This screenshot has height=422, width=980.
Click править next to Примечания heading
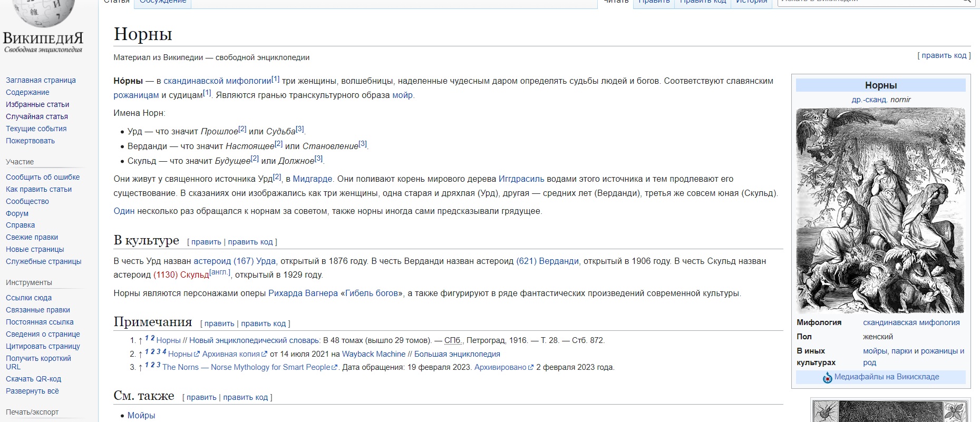pos(219,323)
